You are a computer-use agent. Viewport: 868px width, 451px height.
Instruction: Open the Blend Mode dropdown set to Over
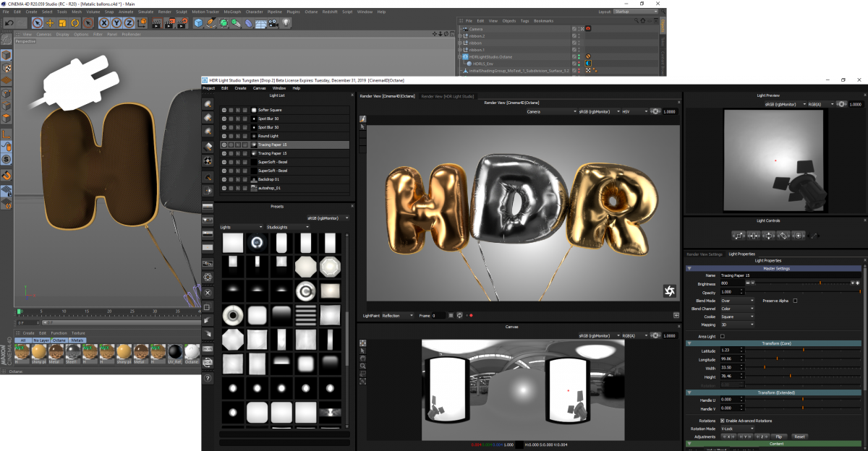(x=737, y=300)
